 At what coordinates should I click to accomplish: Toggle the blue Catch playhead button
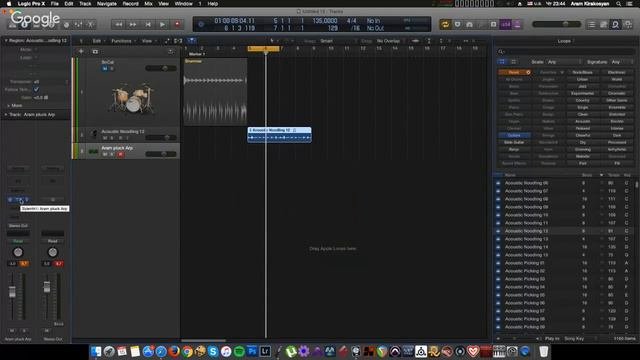(x=191, y=40)
